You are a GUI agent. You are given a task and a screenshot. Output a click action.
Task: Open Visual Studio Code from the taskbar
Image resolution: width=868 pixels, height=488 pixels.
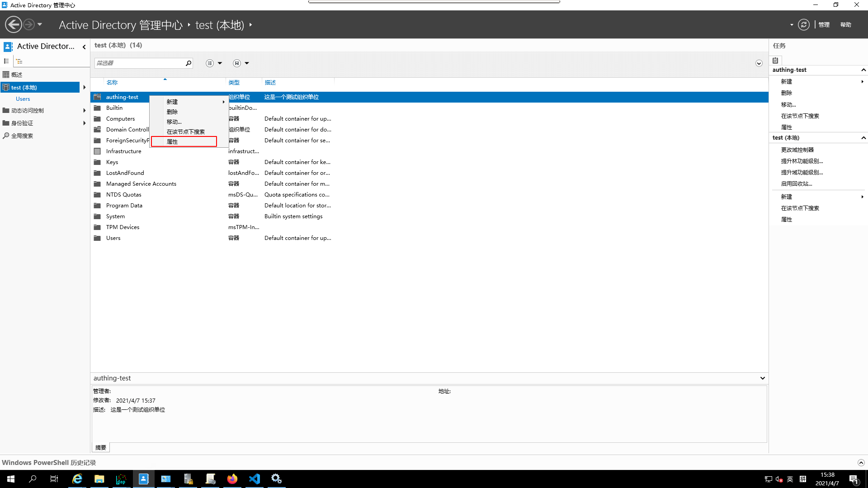tap(255, 479)
